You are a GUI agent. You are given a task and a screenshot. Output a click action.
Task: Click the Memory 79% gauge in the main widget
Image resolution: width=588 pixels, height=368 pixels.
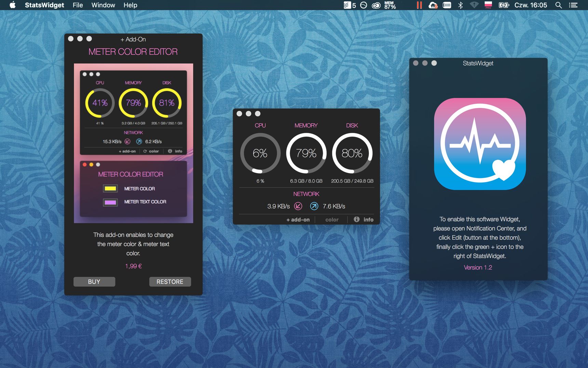tap(306, 153)
